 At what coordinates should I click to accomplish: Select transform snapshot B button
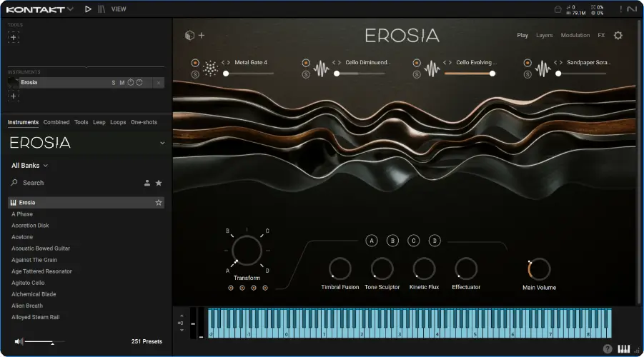click(392, 241)
